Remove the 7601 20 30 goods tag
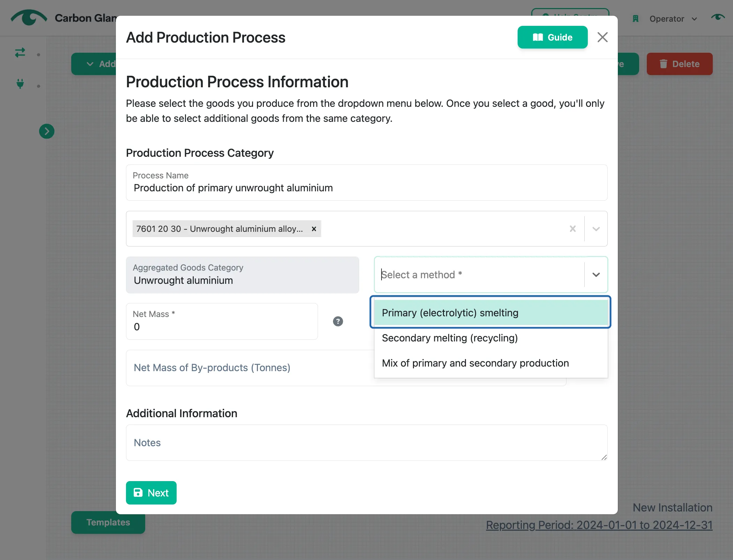The width and height of the screenshot is (733, 560). point(314,229)
